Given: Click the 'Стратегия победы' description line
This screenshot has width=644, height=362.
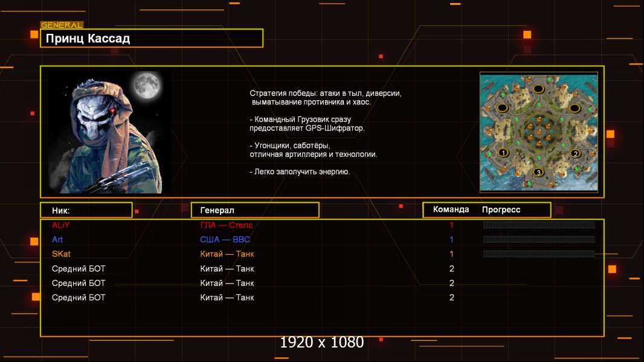Looking at the screenshot, I should coord(325,93).
